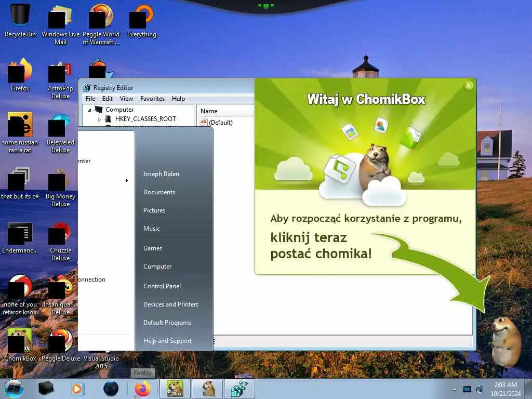Open Pictures from Start menu
This screenshot has height=399, width=532.
point(154,210)
